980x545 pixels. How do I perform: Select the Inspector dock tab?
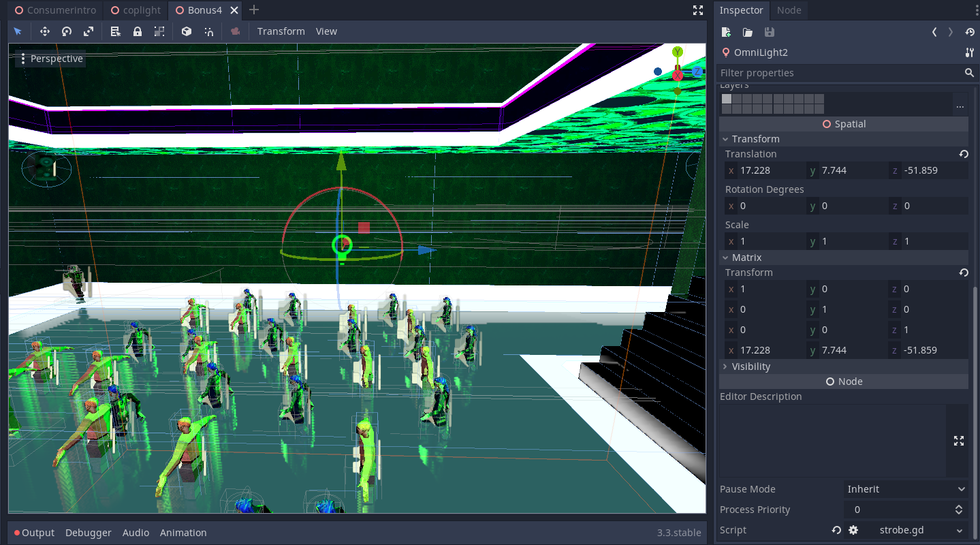741,10
